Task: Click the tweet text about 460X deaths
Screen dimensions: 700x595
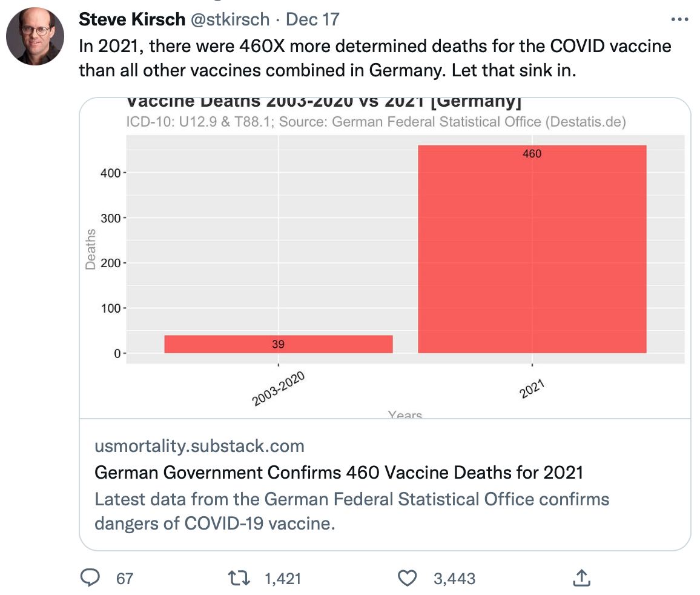Action: (x=375, y=58)
